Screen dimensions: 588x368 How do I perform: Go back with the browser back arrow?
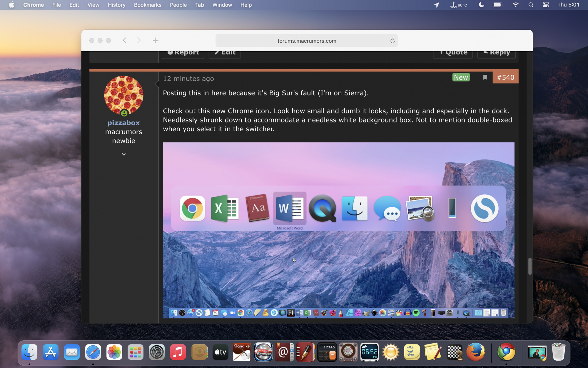(125, 40)
